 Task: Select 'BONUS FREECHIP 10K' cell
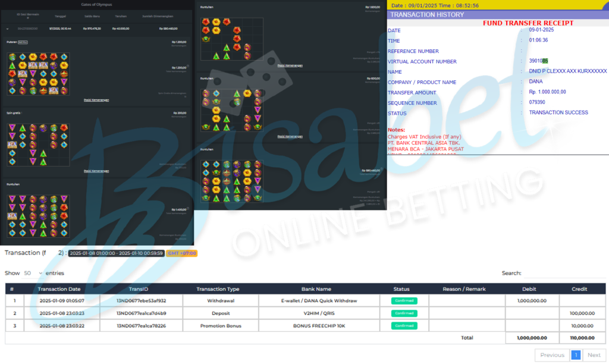click(319, 325)
